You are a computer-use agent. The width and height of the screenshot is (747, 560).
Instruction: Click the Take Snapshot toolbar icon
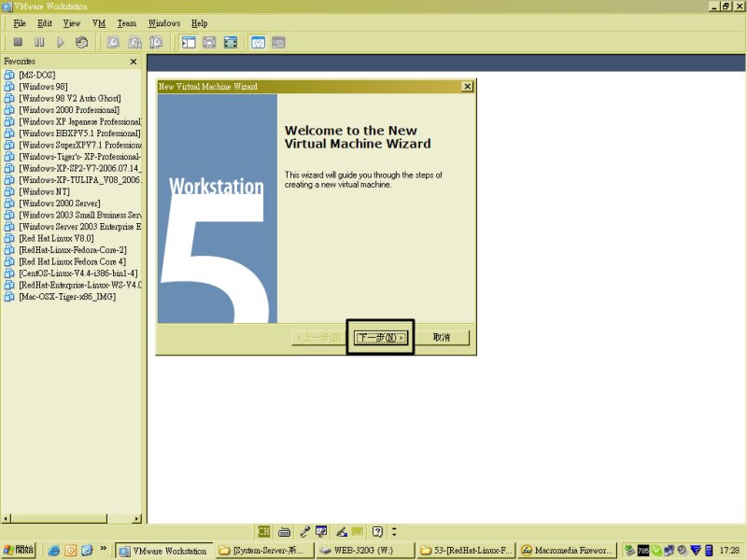(x=113, y=42)
